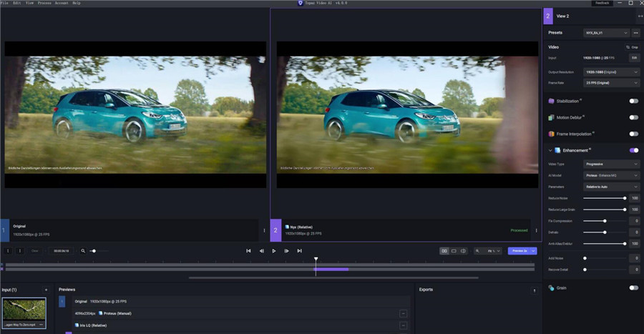Click the Clear button on timeline toolbar
Screen dimensions: 644x334
click(35, 251)
